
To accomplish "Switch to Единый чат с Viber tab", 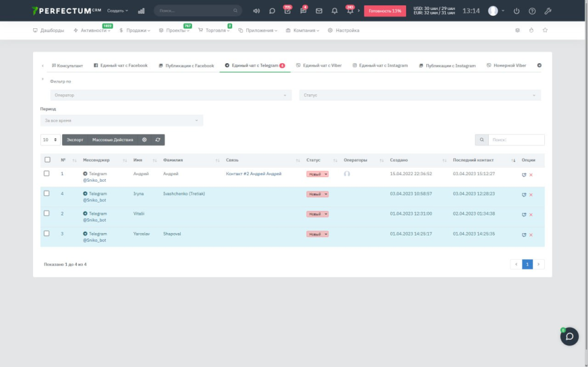I will [x=319, y=65].
